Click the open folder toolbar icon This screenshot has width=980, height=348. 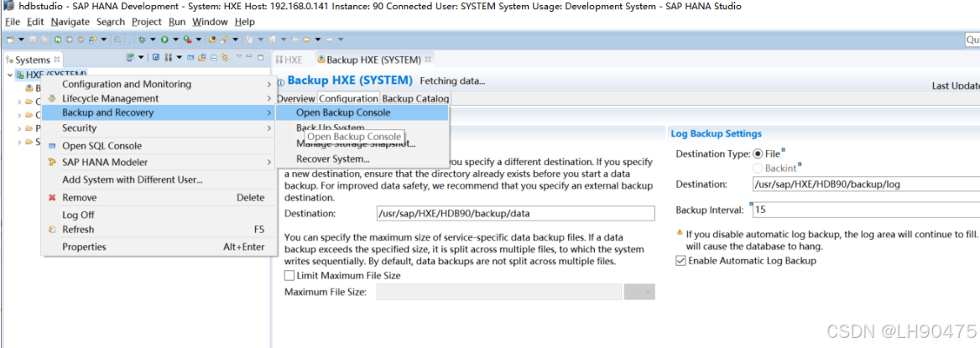point(212,39)
